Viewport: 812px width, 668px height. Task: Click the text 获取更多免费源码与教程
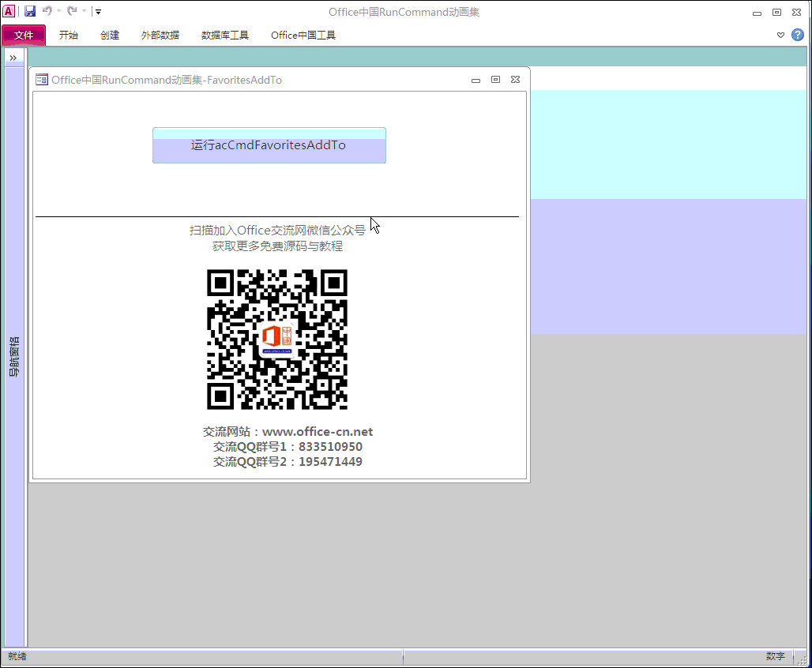pos(277,246)
